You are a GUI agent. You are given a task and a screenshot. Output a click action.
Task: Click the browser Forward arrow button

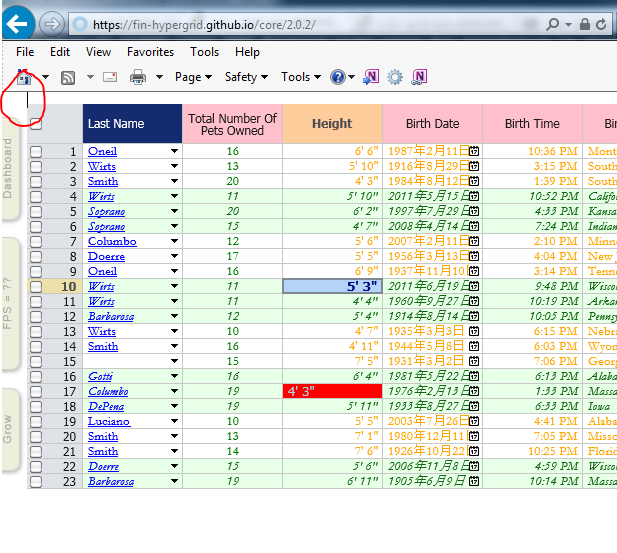point(52,24)
